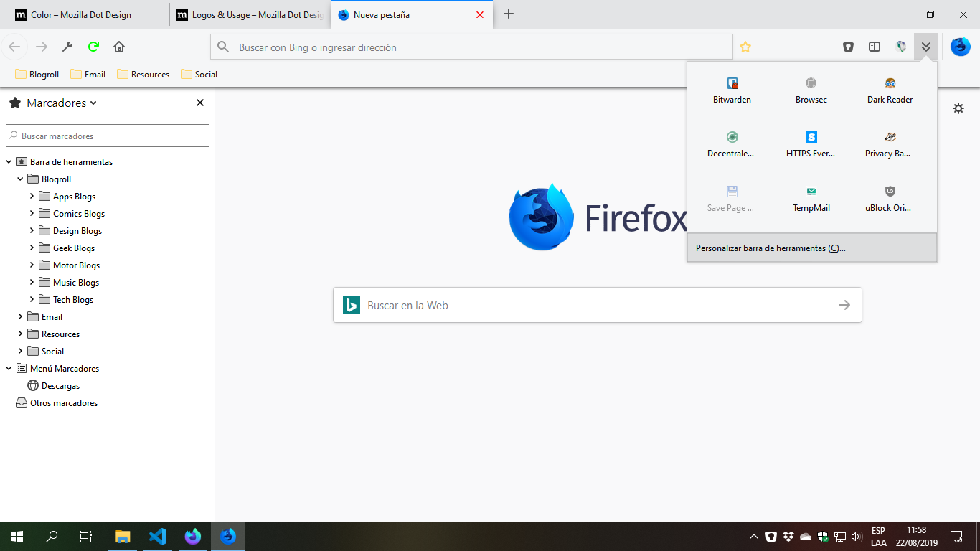Click the forward navigation arrow
980x551 pixels.
[42, 47]
